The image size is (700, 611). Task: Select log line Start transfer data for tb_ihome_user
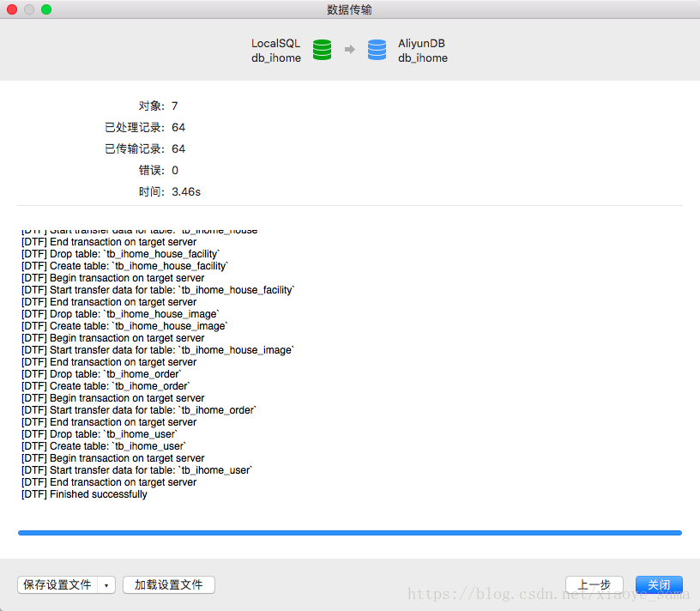(x=136, y=470)
